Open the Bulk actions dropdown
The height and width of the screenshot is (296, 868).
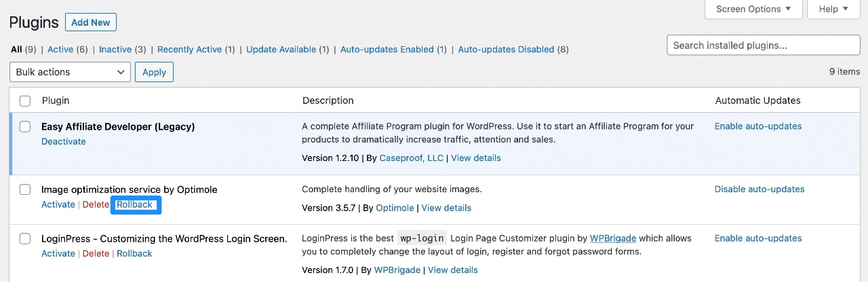[70, 72]
